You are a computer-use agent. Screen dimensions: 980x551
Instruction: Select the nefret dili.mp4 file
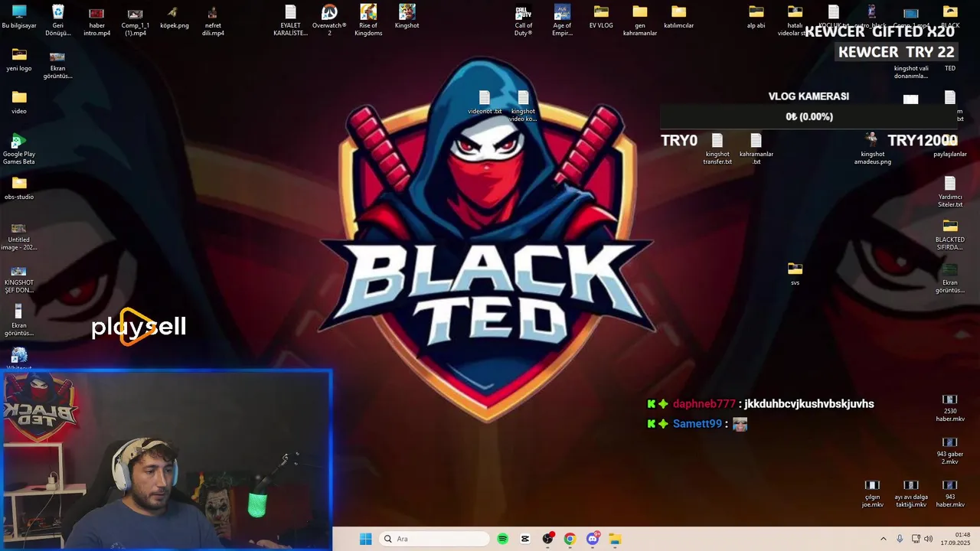(x=213, y=20)
